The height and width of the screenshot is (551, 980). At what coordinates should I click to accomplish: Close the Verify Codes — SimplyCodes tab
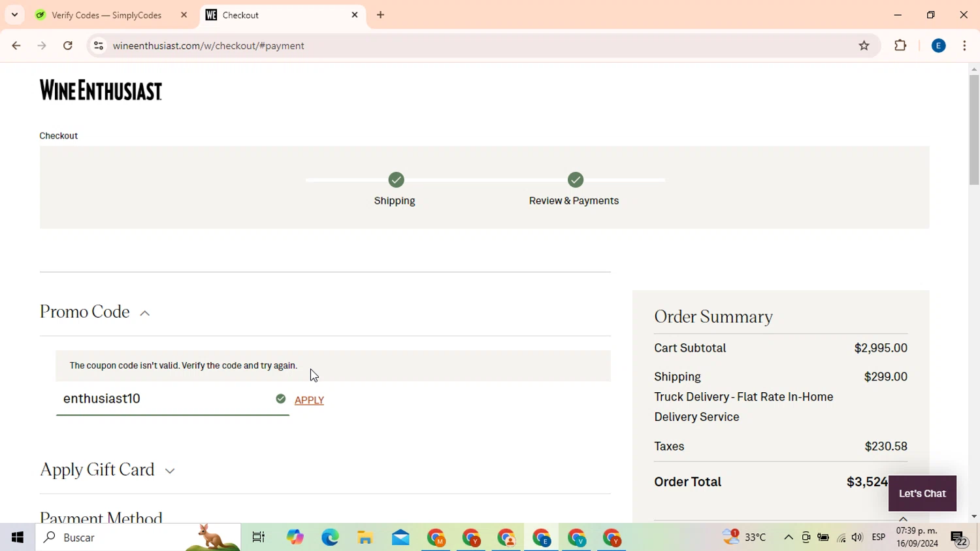(x=184, y=15)
